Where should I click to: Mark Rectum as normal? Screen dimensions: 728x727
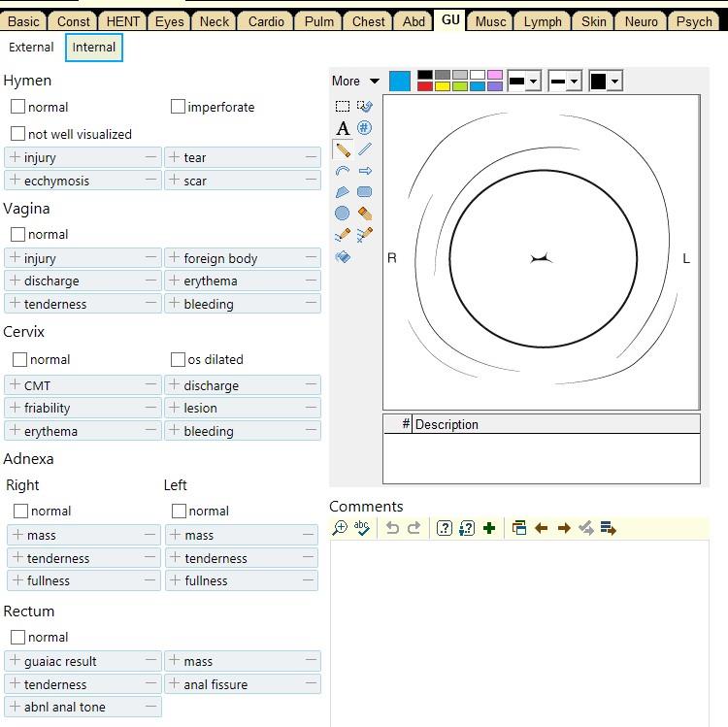(x=18, y=637)
